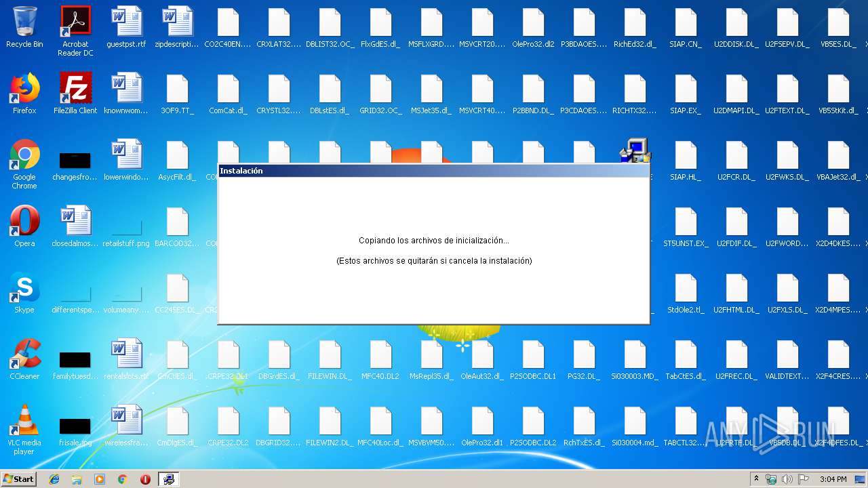Select the guestpst.rtf document
868x488 pixels.
coord(126,27)
